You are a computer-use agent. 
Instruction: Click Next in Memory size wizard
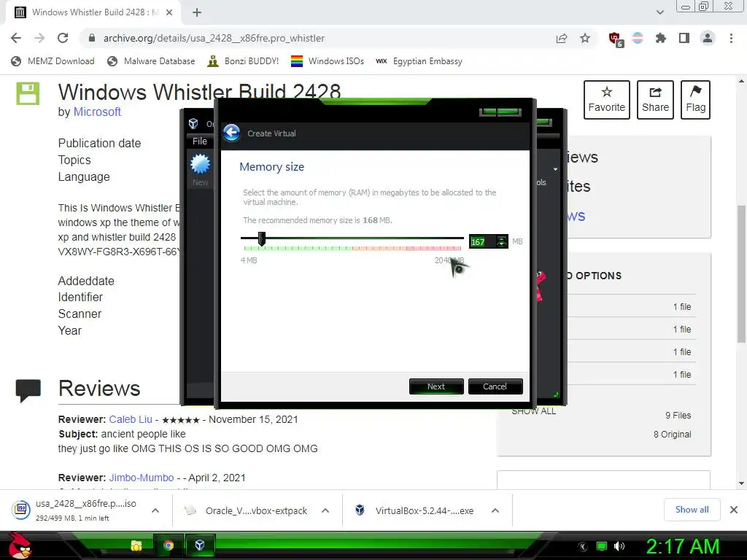click(436, 386)
